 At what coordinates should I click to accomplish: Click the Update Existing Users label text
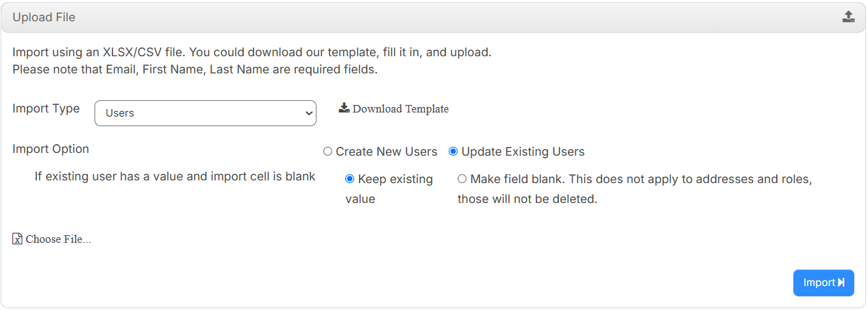pyautogui.click(x=523, y=152)
